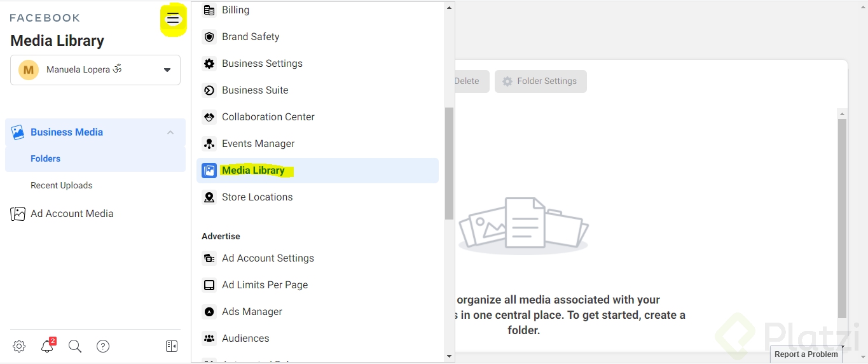
Task: Click the Ad Limits Per Page icon
Action: pos(209,285)
